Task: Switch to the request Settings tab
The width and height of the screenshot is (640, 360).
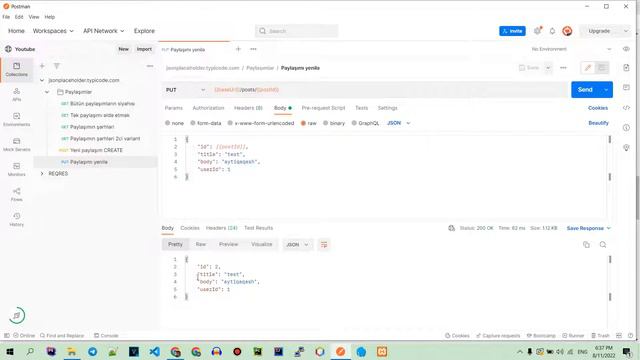Action: [387, 108]
